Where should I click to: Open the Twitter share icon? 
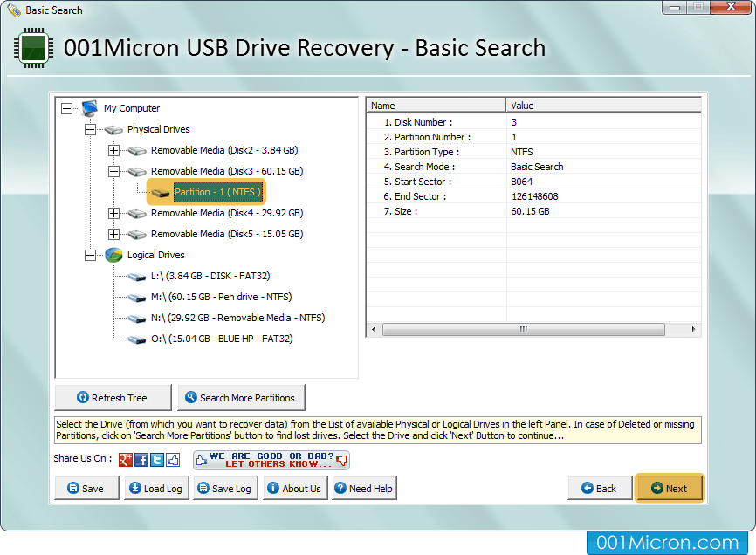157,460
